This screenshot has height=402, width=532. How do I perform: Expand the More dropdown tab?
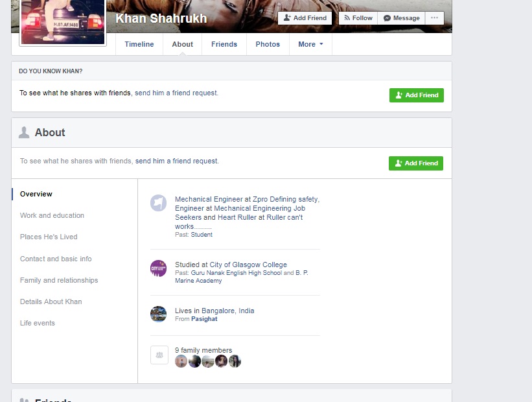coord(310,44)
